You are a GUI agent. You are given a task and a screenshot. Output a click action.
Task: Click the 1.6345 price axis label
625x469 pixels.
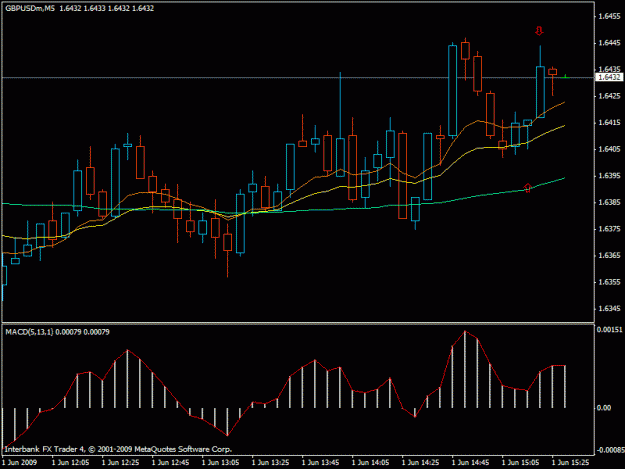click(x=609, y=309)
